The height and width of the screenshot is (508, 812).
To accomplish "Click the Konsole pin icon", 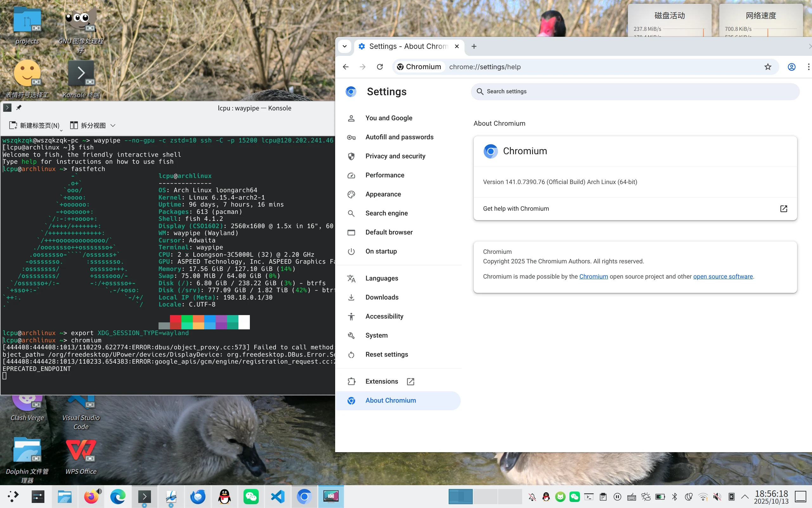I will (19, 108).
